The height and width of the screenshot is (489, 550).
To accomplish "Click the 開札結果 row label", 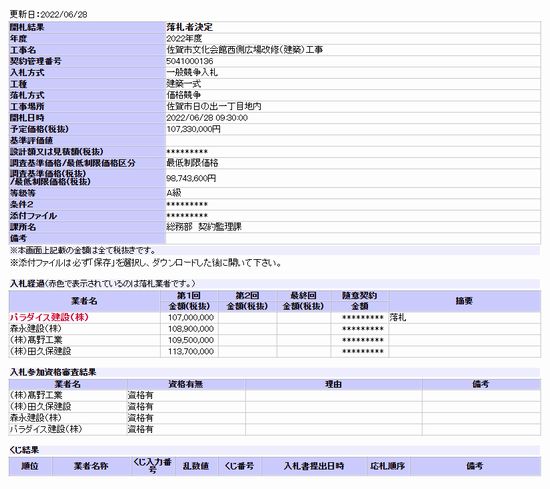I will coord(27,27).
